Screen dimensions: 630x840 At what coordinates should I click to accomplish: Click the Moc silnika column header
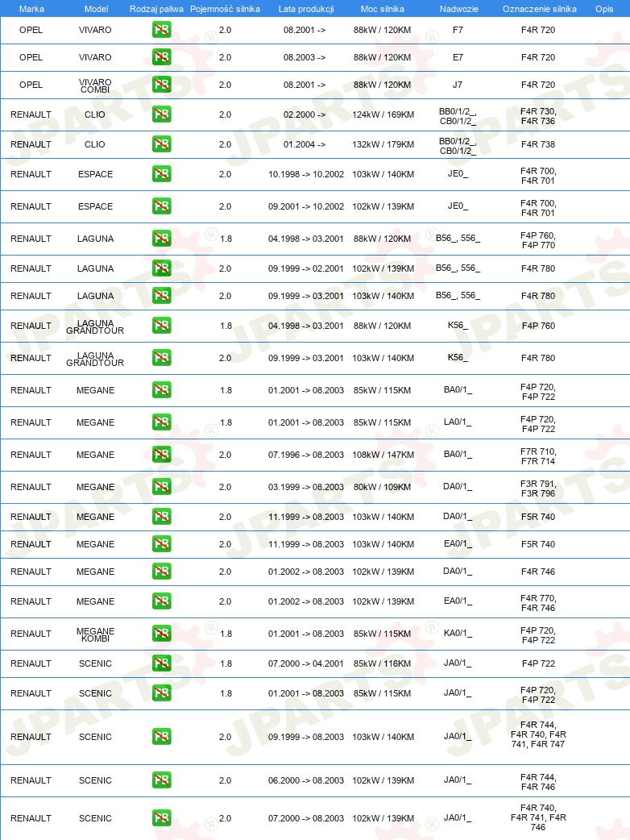point(383,9)
